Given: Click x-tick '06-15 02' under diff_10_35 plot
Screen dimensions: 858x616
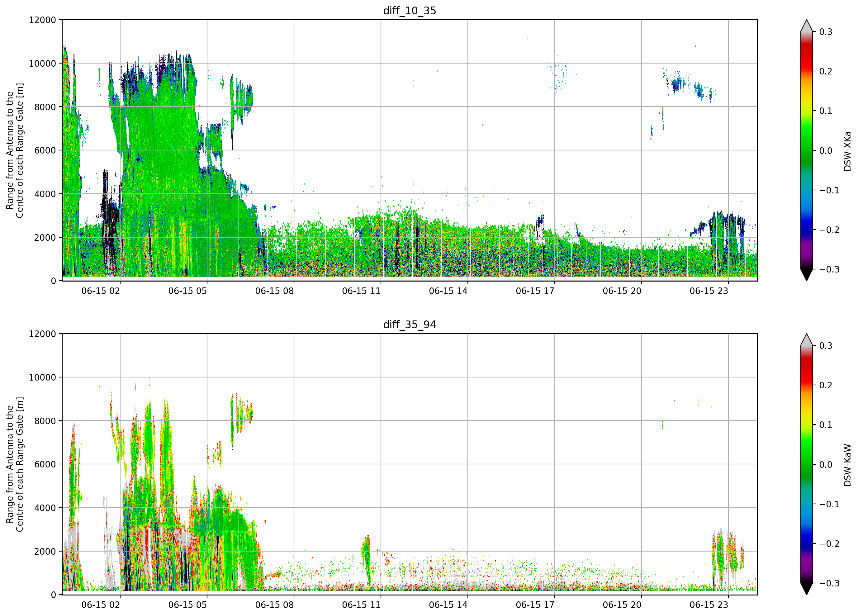Looking at the screenshot, I should pos(101,291).
